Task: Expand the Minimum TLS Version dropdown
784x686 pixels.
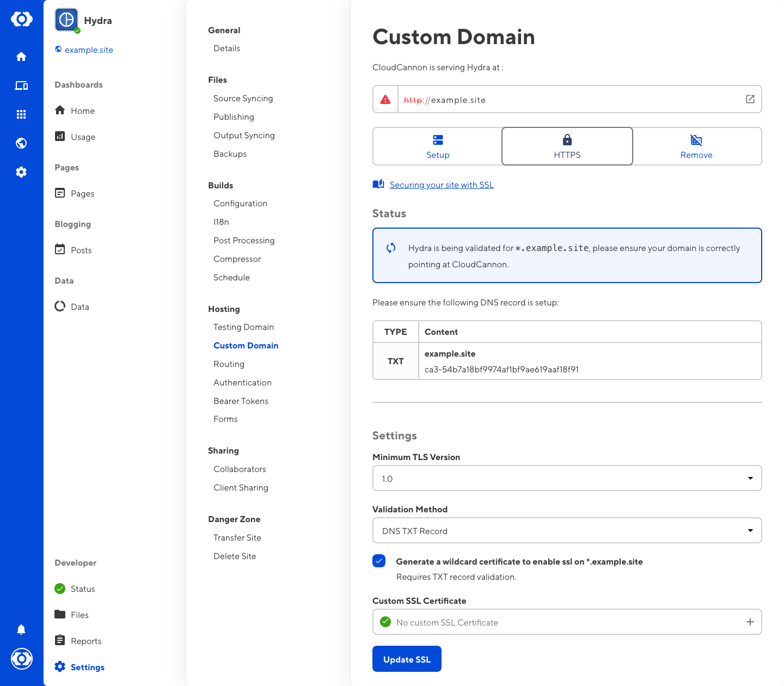Action: tap(567, 479)
